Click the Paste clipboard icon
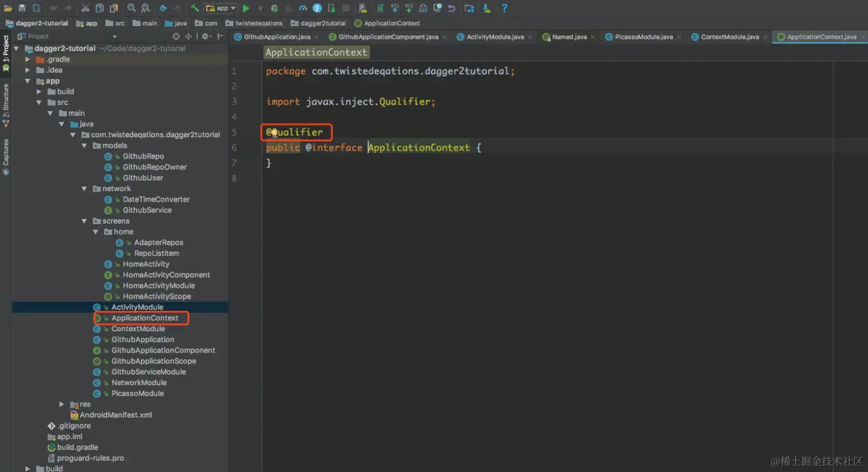Image resolution: width=868 pixels, height=472 pixels. click(x=113, y=8)
